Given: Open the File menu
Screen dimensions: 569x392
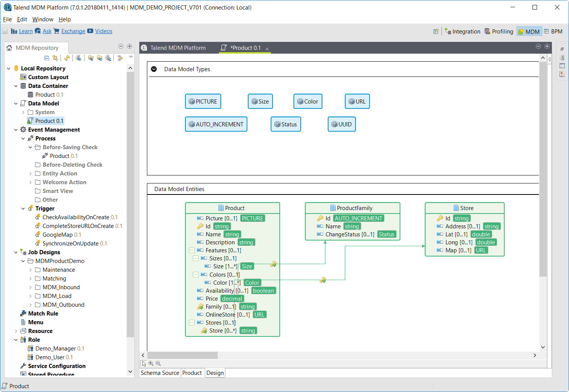Looking at the screenshot, I should click(x=7, y=19).
